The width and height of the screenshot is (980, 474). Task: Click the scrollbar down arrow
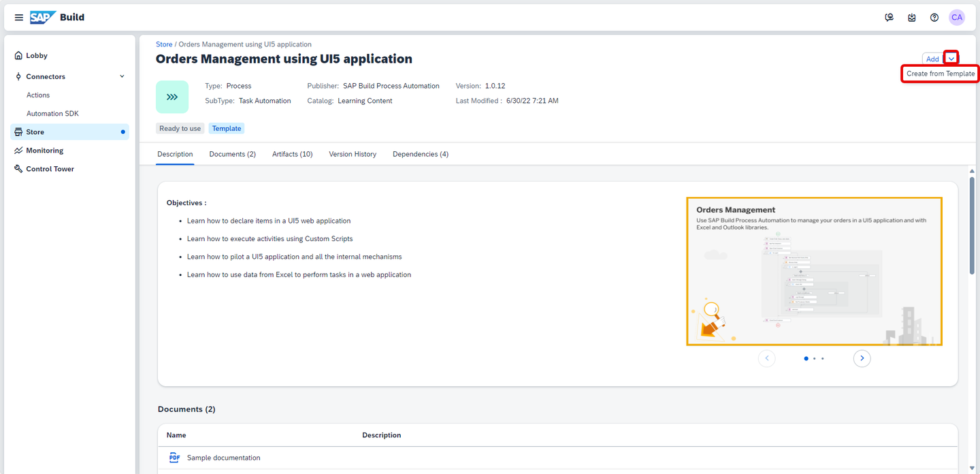973,468
